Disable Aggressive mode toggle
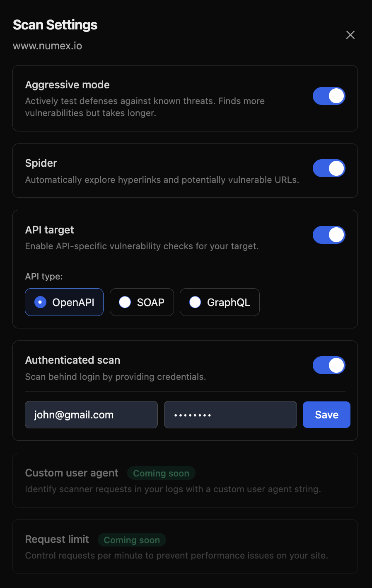Screen dimensions: 372x588 [x=329, y=96]
